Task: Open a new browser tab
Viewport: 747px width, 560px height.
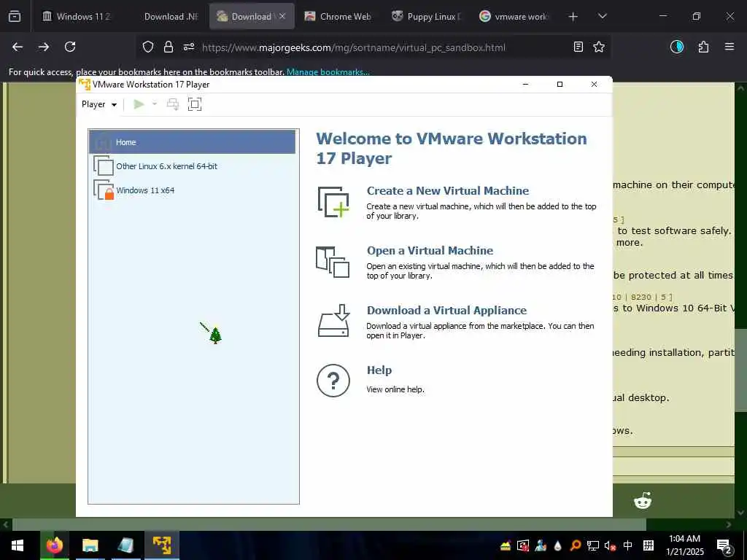Action: coord(573,17)
